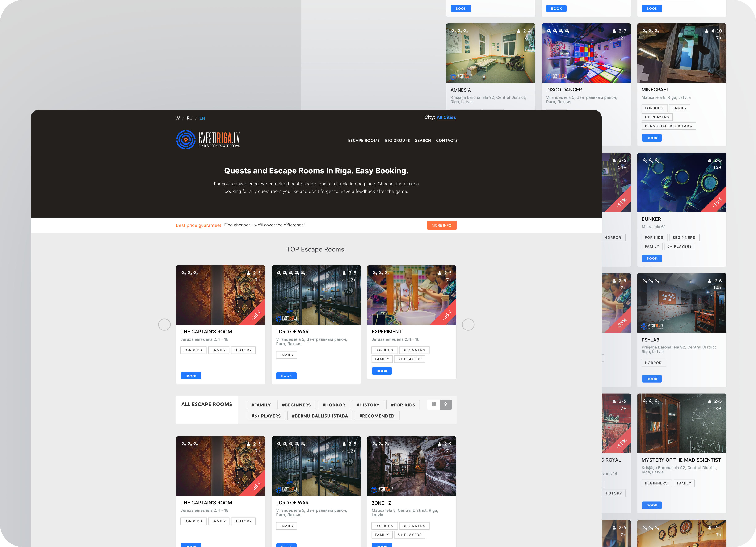Click the KvestiRiga.lv logo
Screen dimensions: 756x547
click(208, 140)
